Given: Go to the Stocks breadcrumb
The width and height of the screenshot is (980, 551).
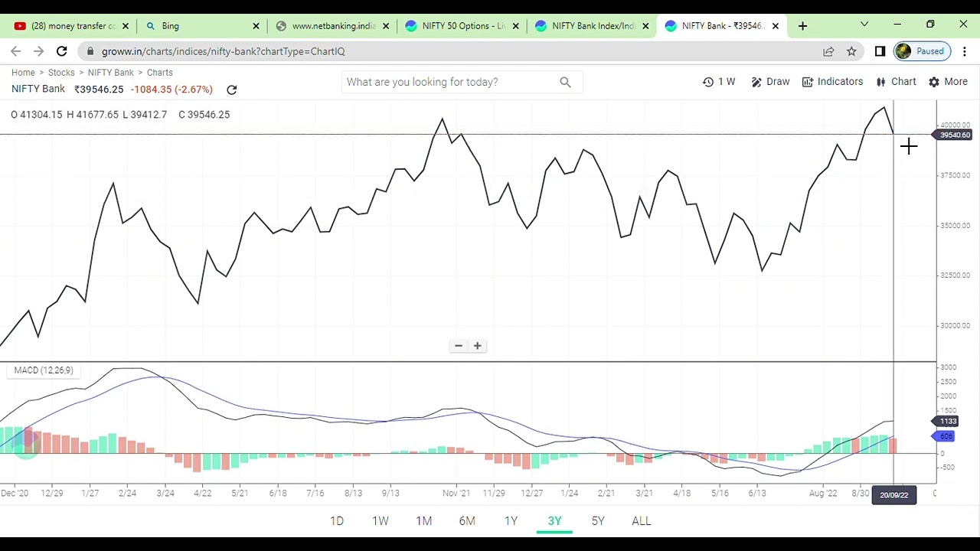Looking at the screenshot, I should tap(61, 73).
